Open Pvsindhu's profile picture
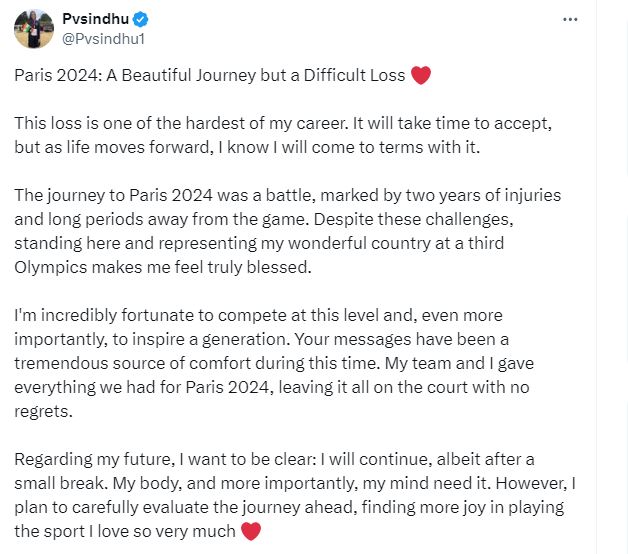 point(33,28)
